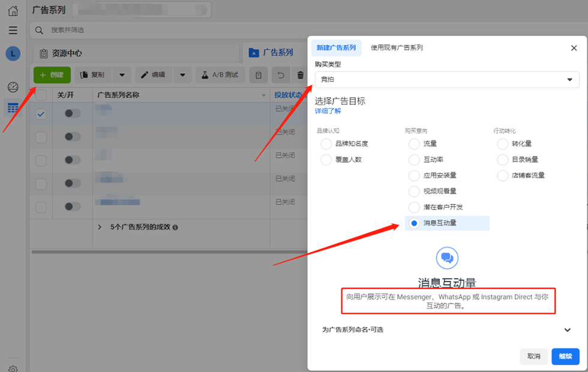The width and height of the screenshot is (588, 372).
Task: Toggle the first campaign row on/off switch
Action: click(73, 113)
